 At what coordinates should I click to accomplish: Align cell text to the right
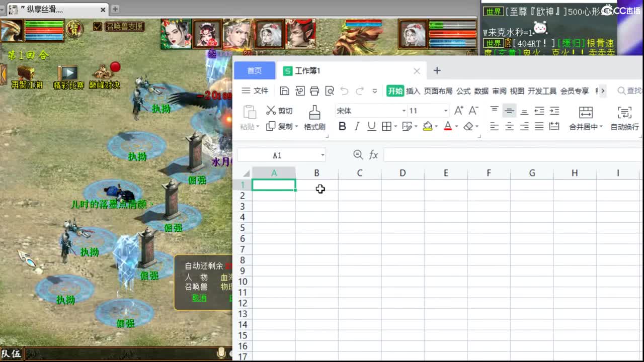click(x=524, y=127)
